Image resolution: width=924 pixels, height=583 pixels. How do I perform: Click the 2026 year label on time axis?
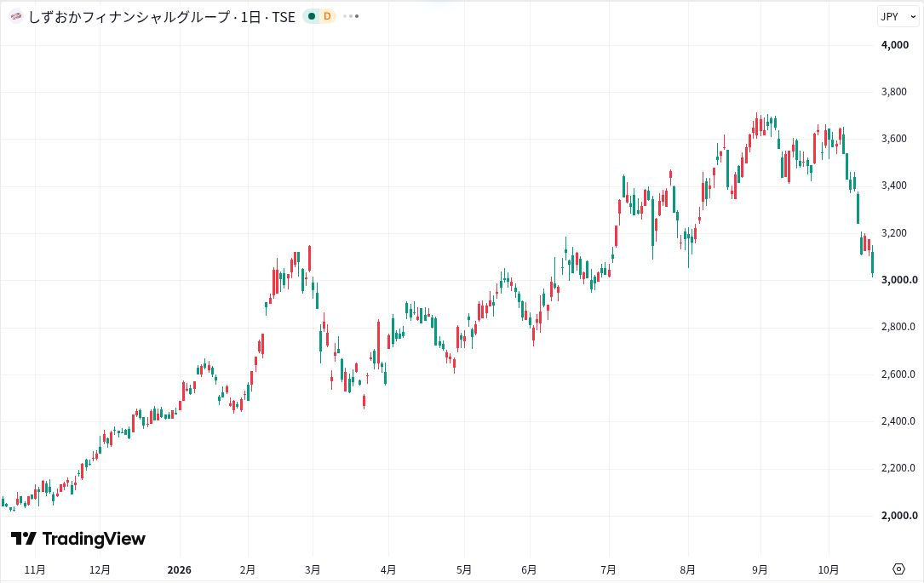click(179, 570)
